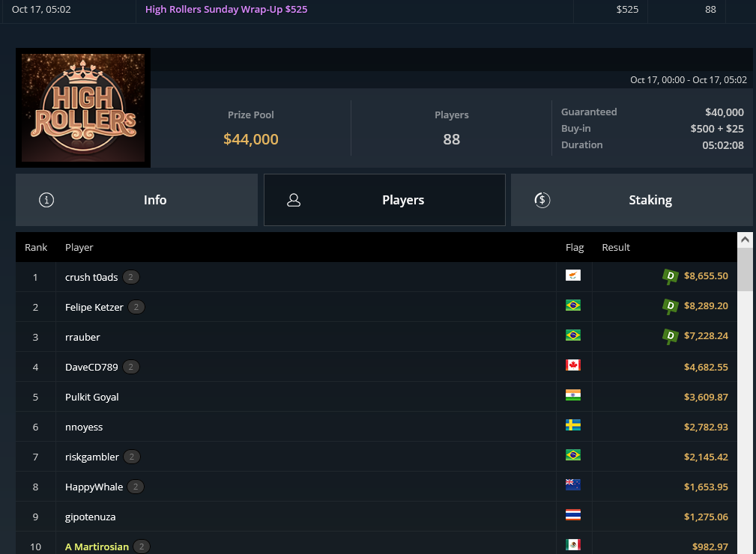Click result $1,275.06
This screenshot has width=756, height=554.
tap(706, 517)
